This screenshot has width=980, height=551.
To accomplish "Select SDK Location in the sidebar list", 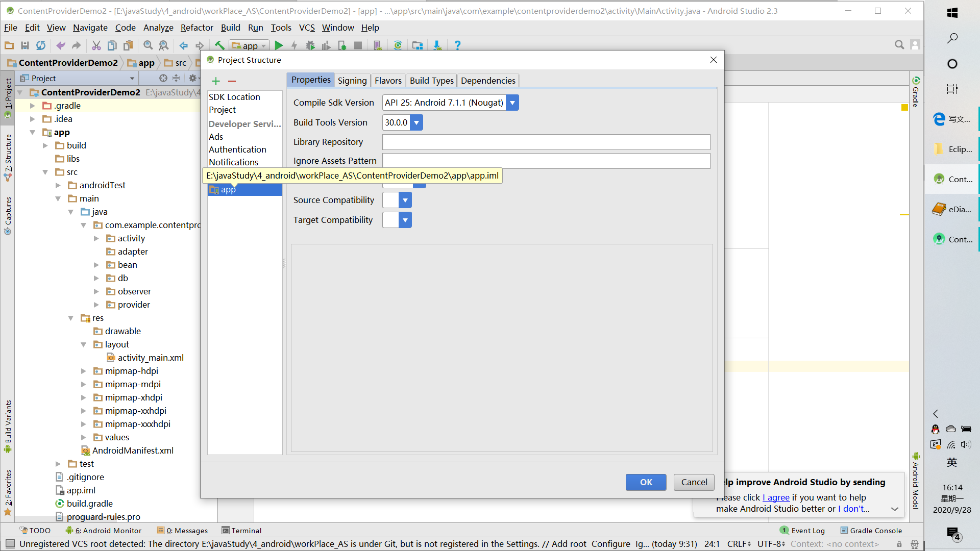I will point(234,97).
